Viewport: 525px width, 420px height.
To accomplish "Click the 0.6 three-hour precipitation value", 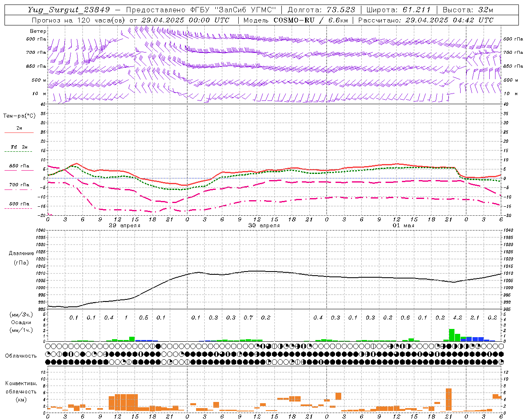I will point(405,318).
